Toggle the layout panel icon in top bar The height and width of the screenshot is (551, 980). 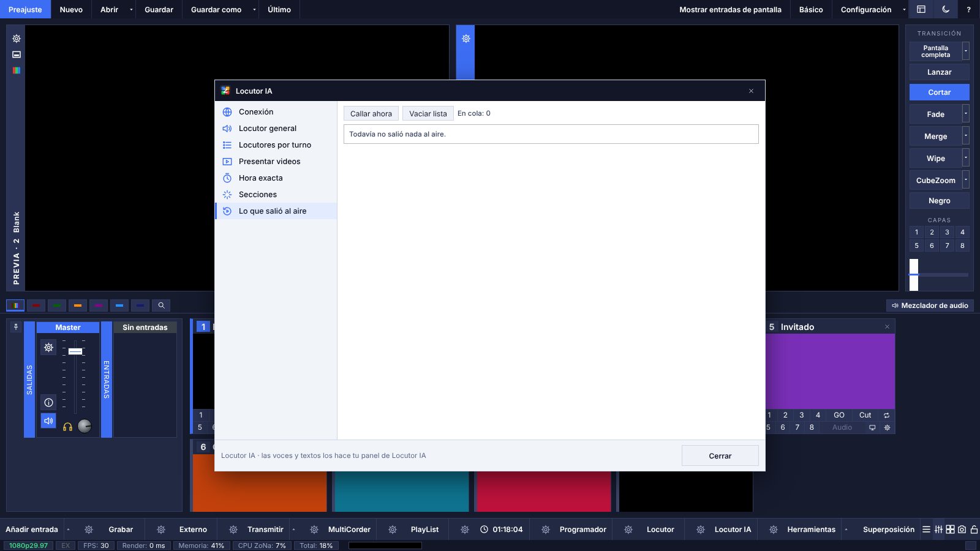[921, 9]
